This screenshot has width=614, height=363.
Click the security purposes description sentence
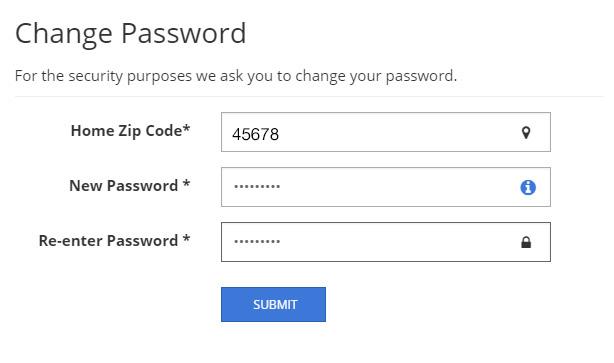tap(236, 76)
